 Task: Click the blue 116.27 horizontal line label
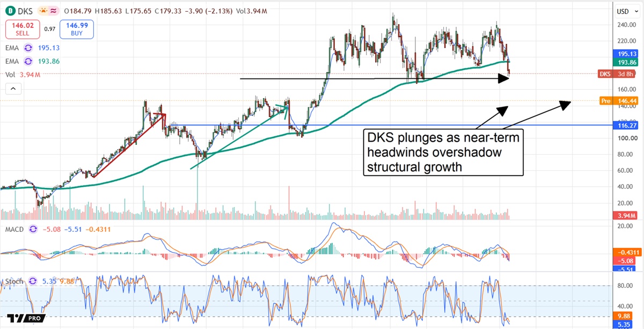(x=626, y=125)
